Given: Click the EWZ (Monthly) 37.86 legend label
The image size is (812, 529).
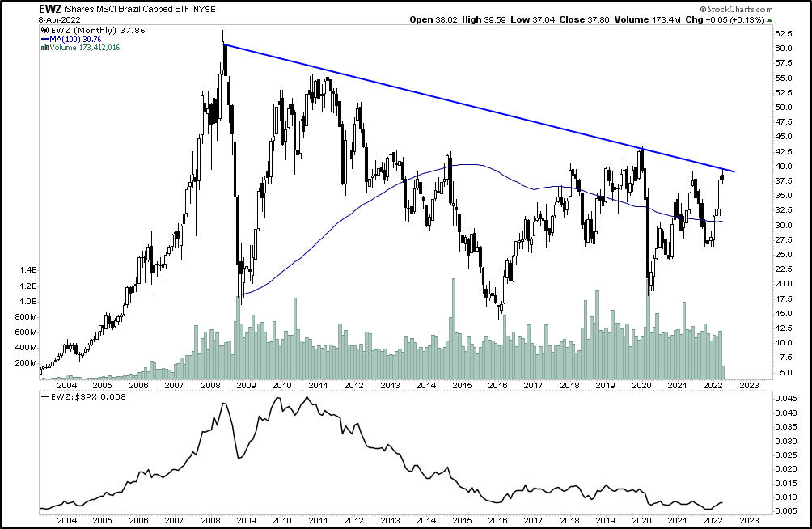Looking at the screenshot, I should click(99, 31).
